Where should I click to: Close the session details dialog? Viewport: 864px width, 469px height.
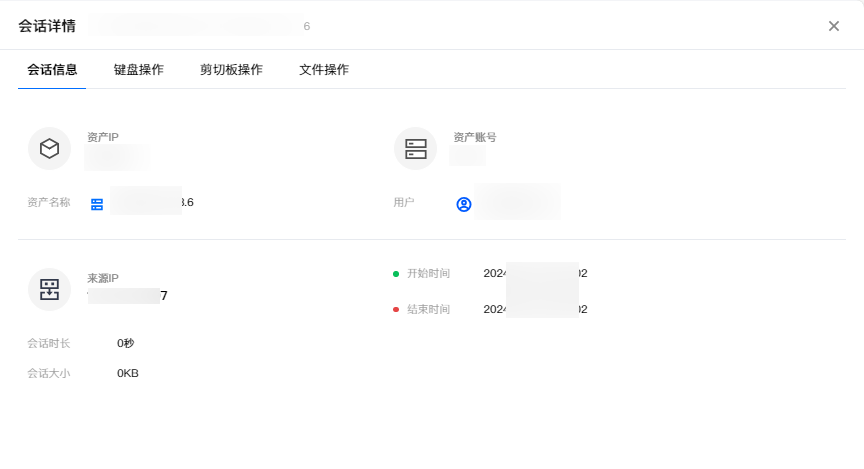[x=833, y=26]
